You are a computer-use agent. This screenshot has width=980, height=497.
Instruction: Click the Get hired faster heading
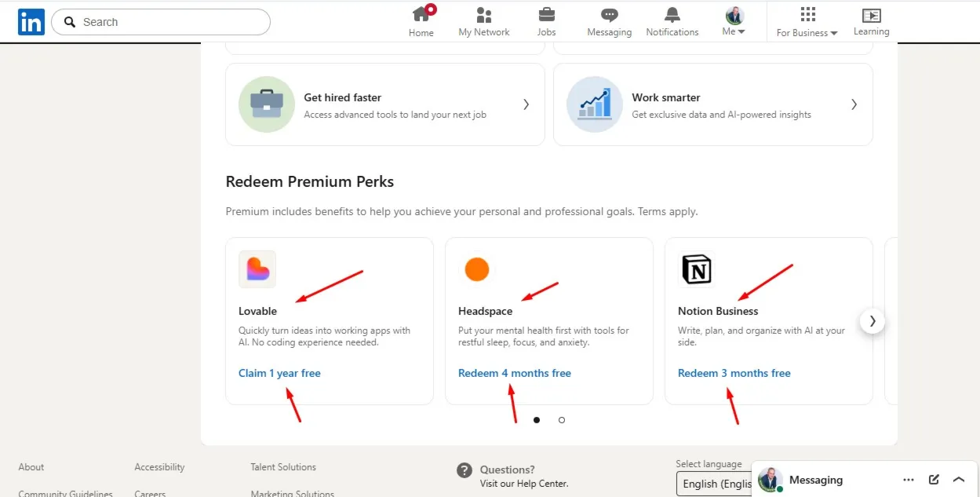343,97
